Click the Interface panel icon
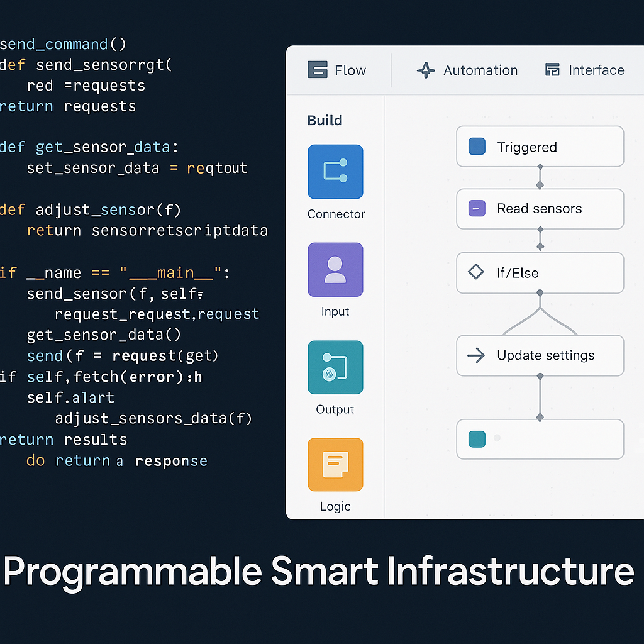Screen dimensions: 644x644 (x=552, y=70)
